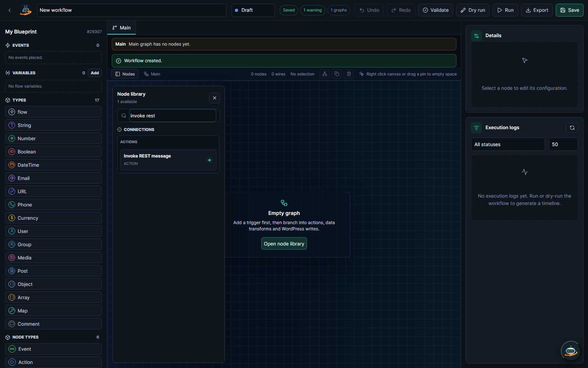This screenshot has width=588, height=368.
Task: Click the auto-layout nodes icon
Action: coord(325,74)
